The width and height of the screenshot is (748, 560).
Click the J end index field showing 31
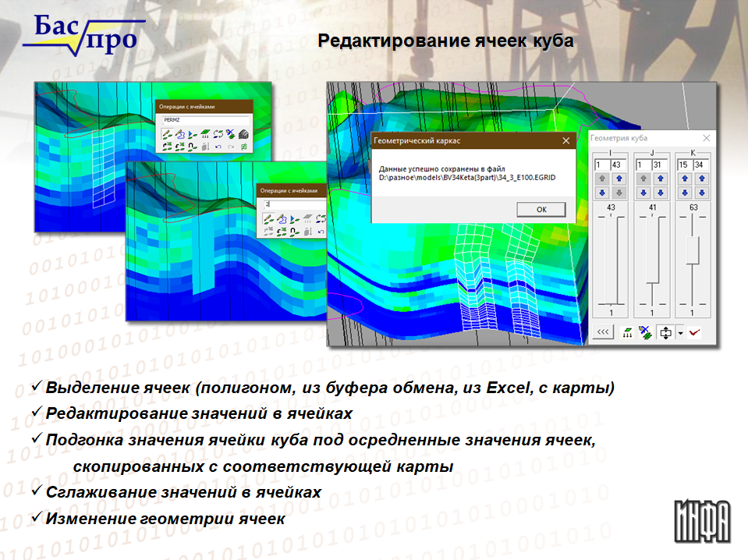point(660,165)
